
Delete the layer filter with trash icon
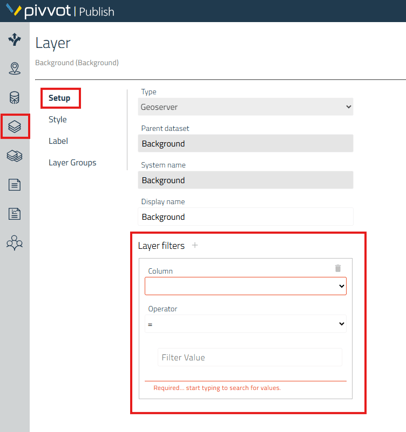[338, 268]
